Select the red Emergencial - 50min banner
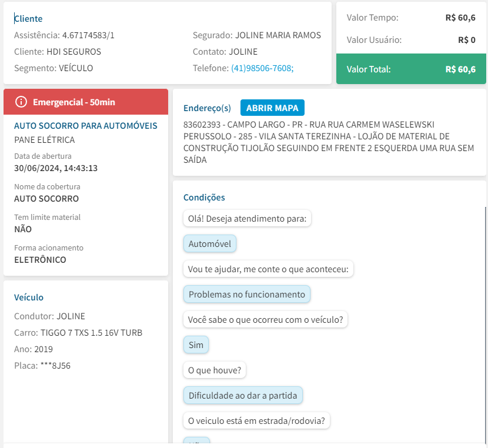 click(x=86, y=102)
